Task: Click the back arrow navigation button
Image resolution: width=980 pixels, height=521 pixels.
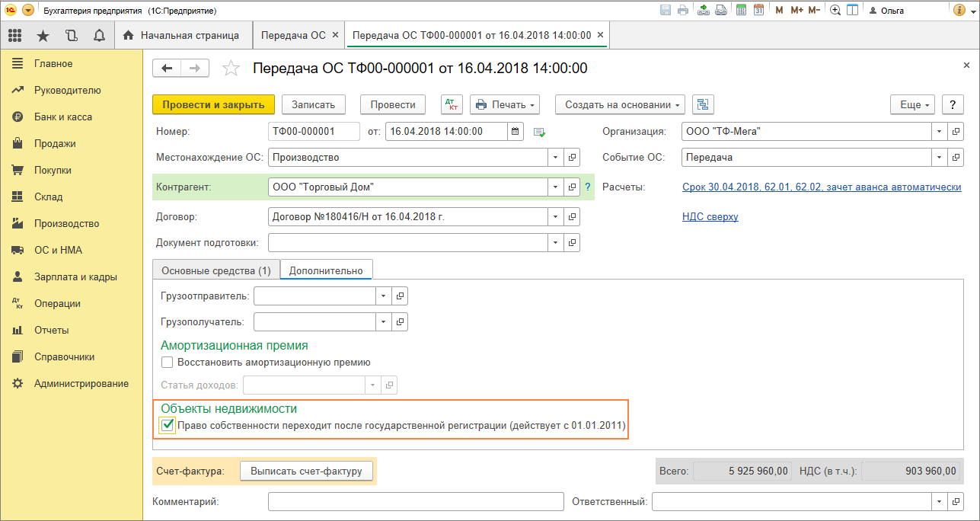Action: (x=168, y=69)
